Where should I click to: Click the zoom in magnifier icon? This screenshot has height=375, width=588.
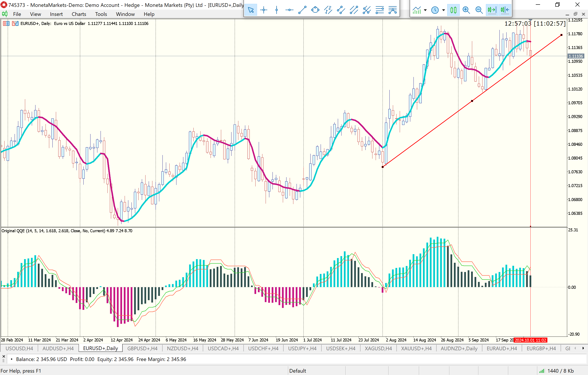click(466, 10)
